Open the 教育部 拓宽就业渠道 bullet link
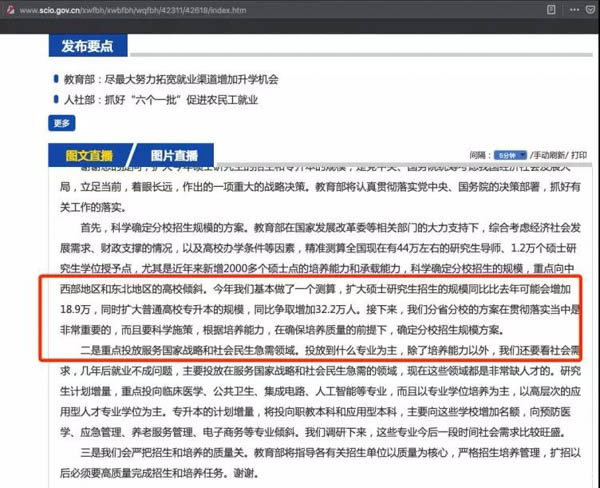 [171, 79]
